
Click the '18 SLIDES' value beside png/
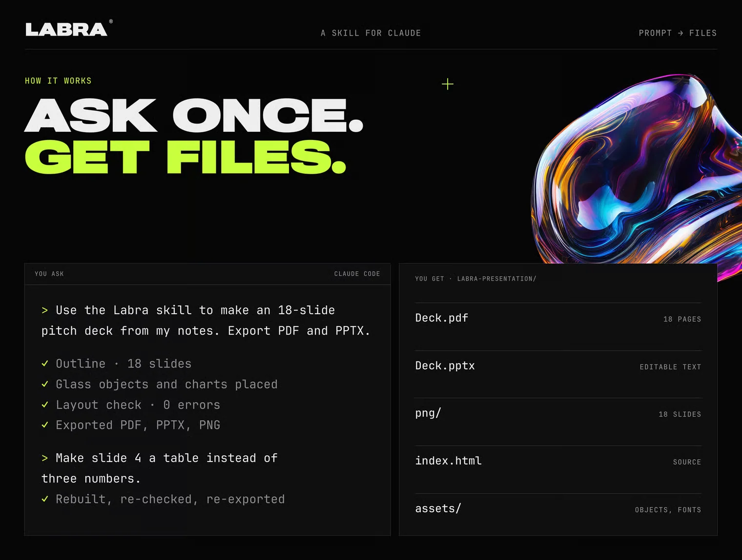click(680, 414)
